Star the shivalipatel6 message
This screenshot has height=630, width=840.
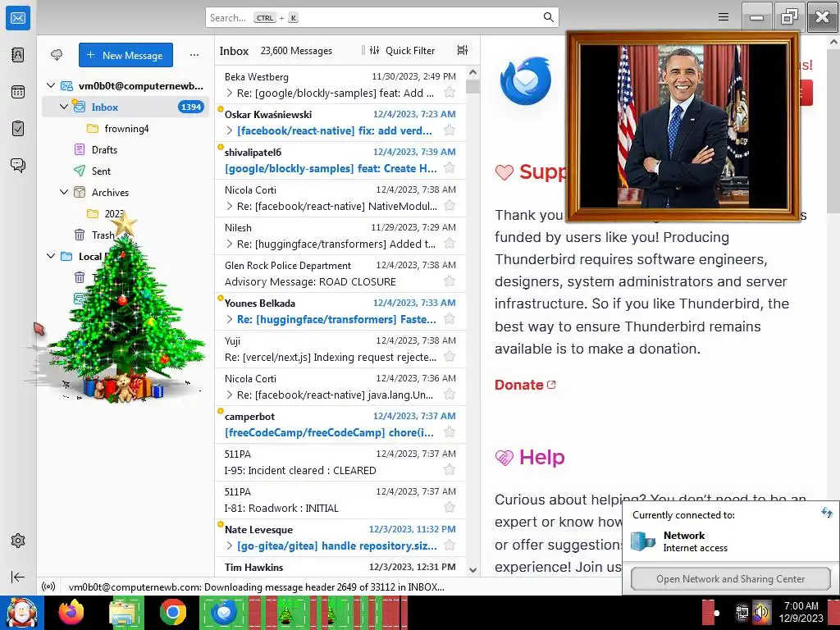click(x=450, y=168)
